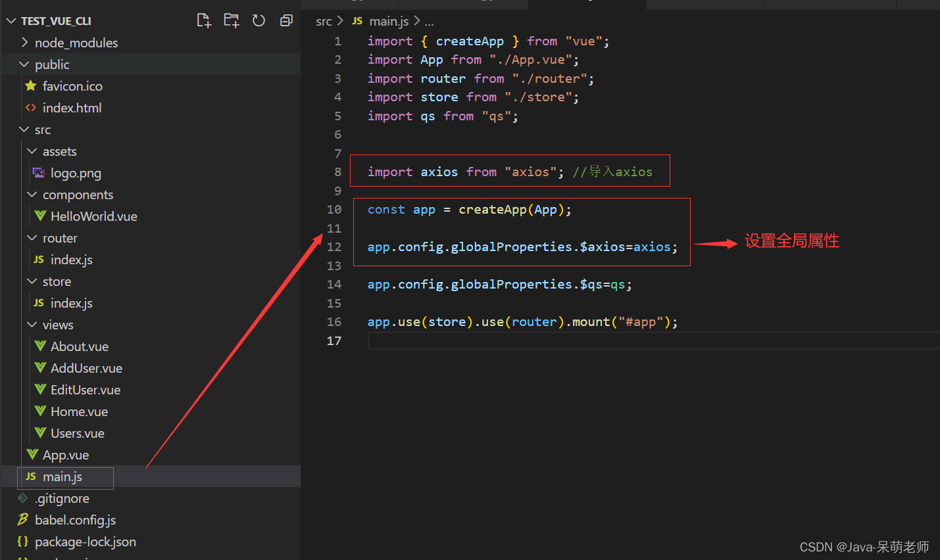The width and height of the screenshot is (940, 560).
Task: Click the Vue icon beside EditUser.vue
Action: 40,389
